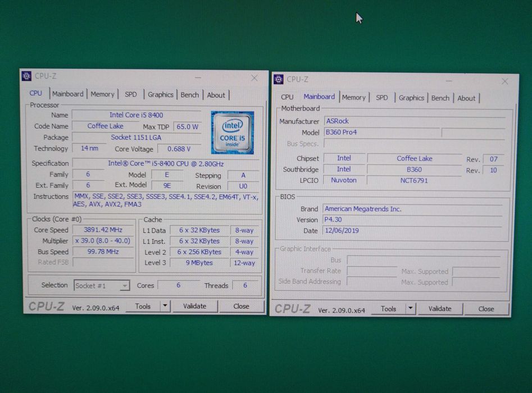The image size is (532, 393).
Task: Click the Ext. Model value '9E'
Action: click(x=167, y=185)
